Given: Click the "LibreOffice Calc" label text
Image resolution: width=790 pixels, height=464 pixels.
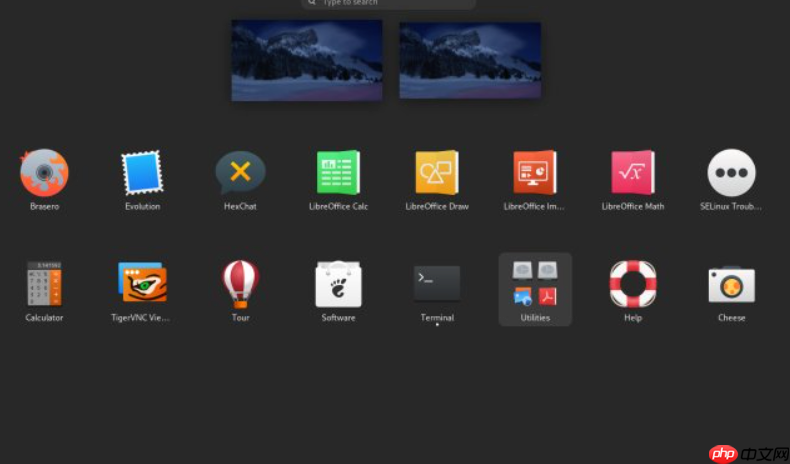Looking at the screenshot, I should click(338, 207).
